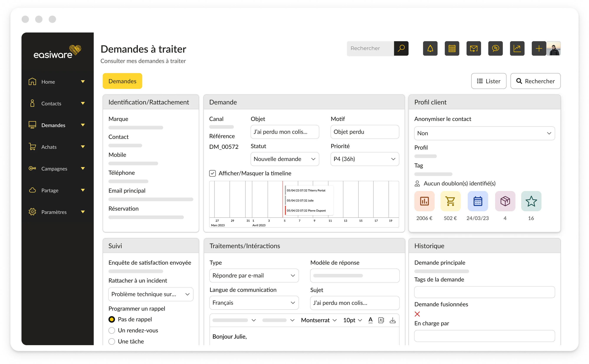Screen dimensions: 589x364
Task: Toggle Afficher/Masquer la timeline checkbox
Action: pyautogui.click(x=212, y=173)
